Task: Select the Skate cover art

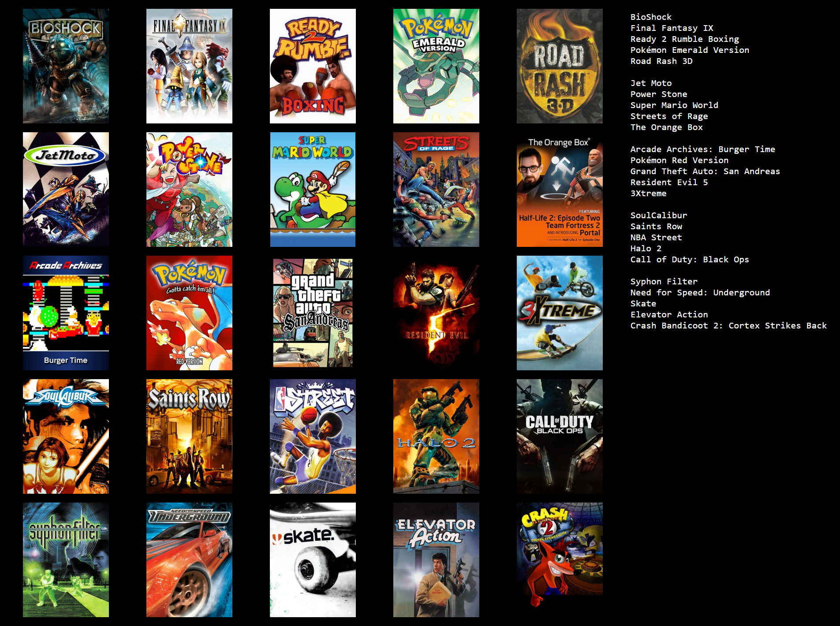Action: click(x=313, y=560)
